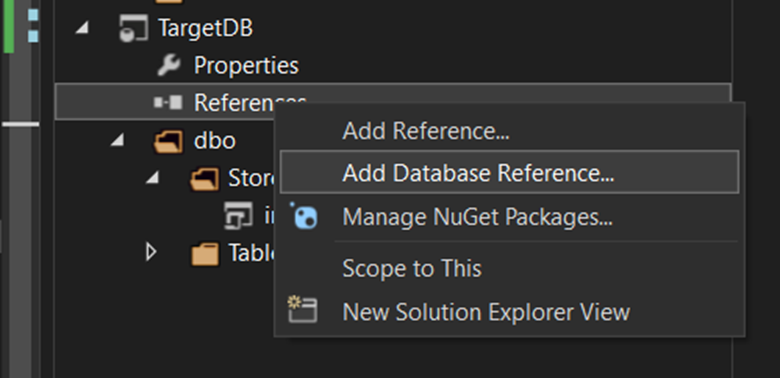
Task: Click the Properties wrench icon
Action: pyautogui.click(x=169, y=65)
